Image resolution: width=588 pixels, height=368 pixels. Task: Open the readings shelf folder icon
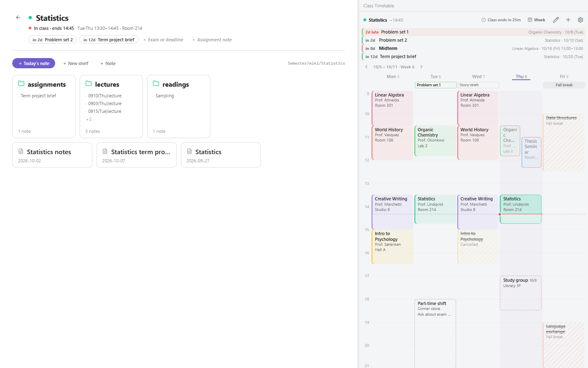click(156, 83)
